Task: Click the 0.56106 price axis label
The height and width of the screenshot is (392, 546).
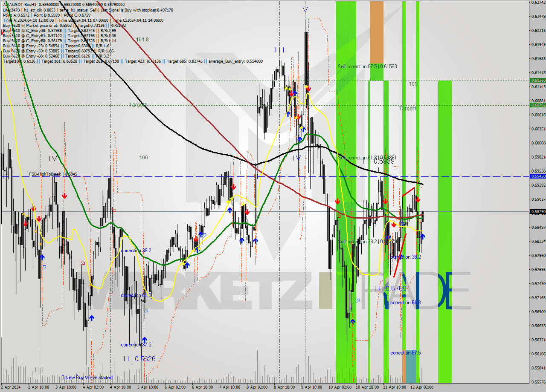Action: tap(538, 354)
